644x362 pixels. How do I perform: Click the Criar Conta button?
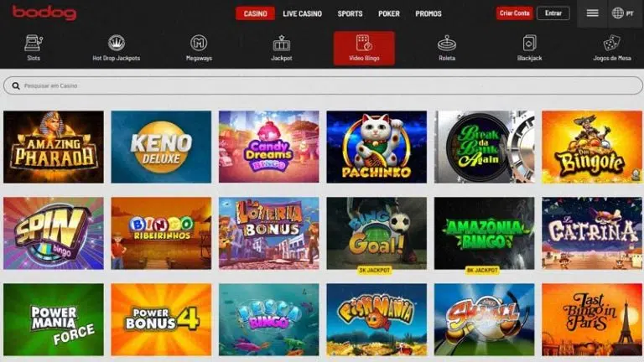(515, 13)
